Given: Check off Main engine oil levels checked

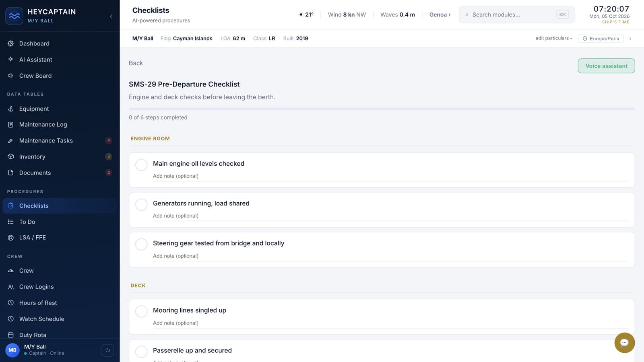Looking at the screenshot, I should coord(141,165).
